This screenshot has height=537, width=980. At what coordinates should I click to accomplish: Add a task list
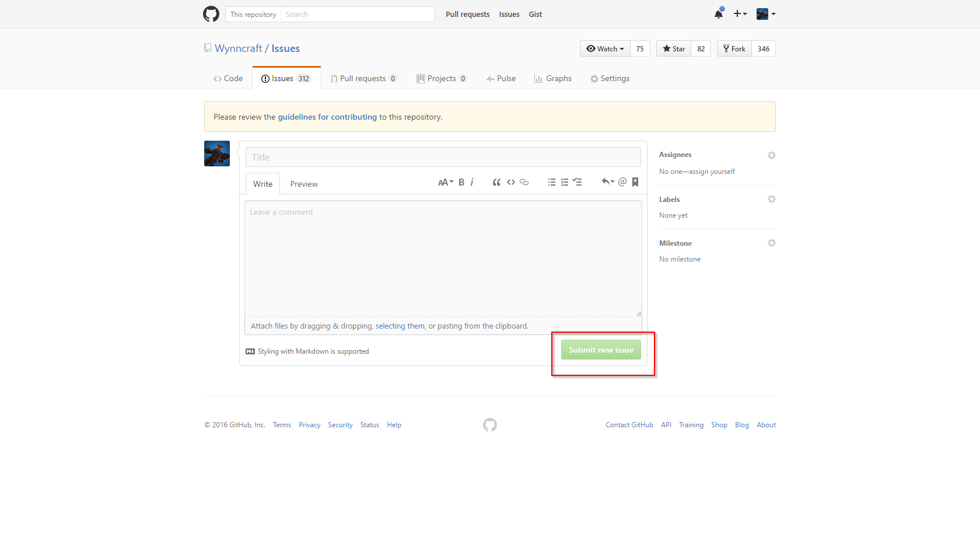577,182
